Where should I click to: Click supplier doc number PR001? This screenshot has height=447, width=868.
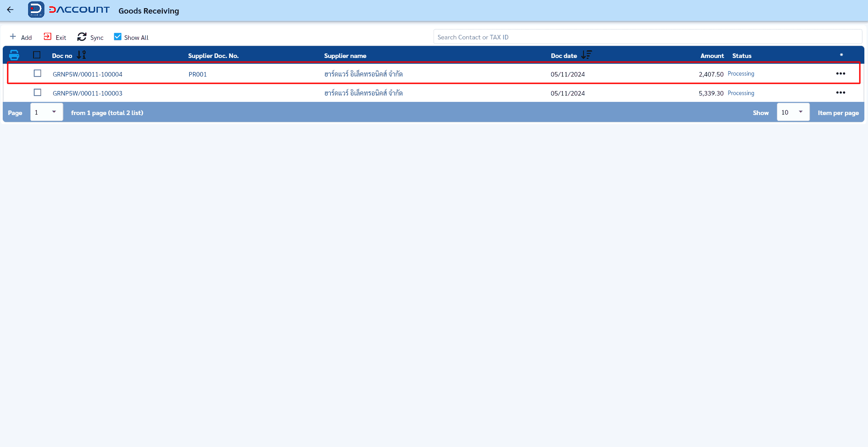(198, 74)
